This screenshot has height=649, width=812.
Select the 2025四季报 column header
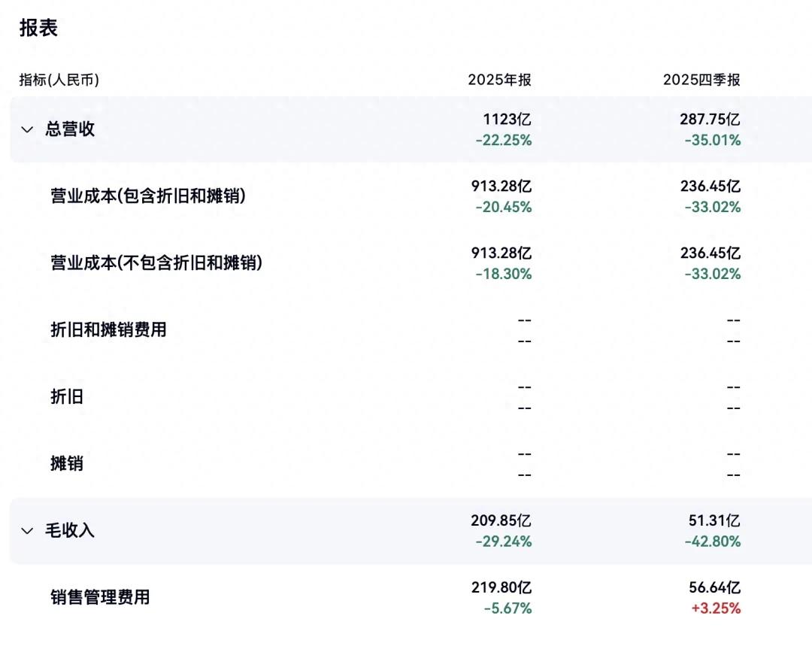701,80
